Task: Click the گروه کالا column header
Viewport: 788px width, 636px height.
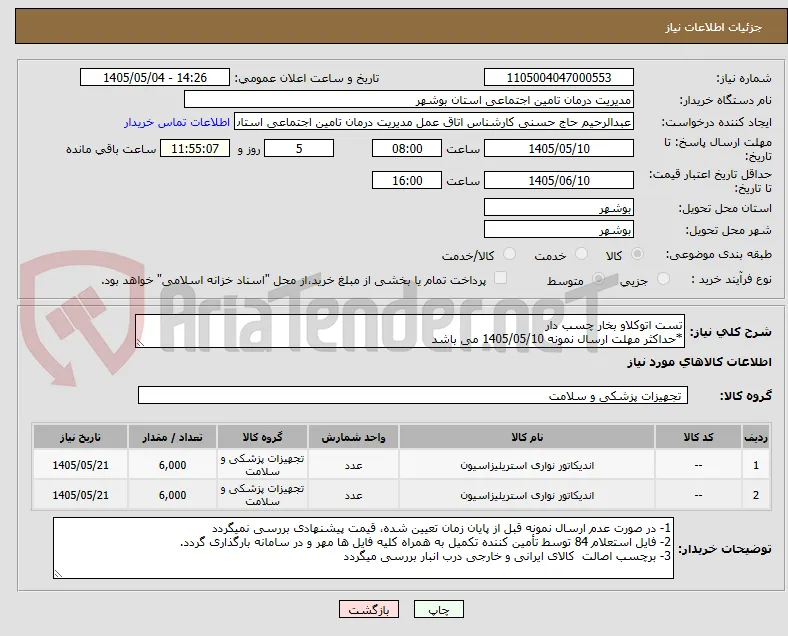Action: pos(262,437)
